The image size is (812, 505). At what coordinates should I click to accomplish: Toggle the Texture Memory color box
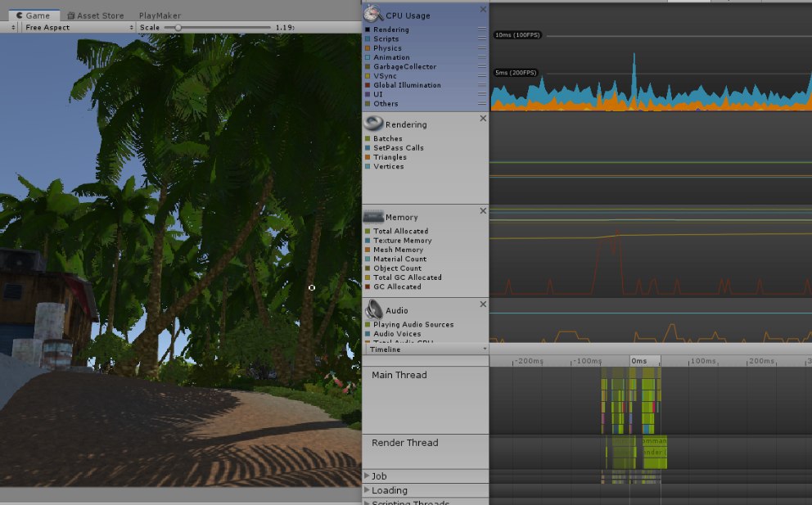point(368,241)
